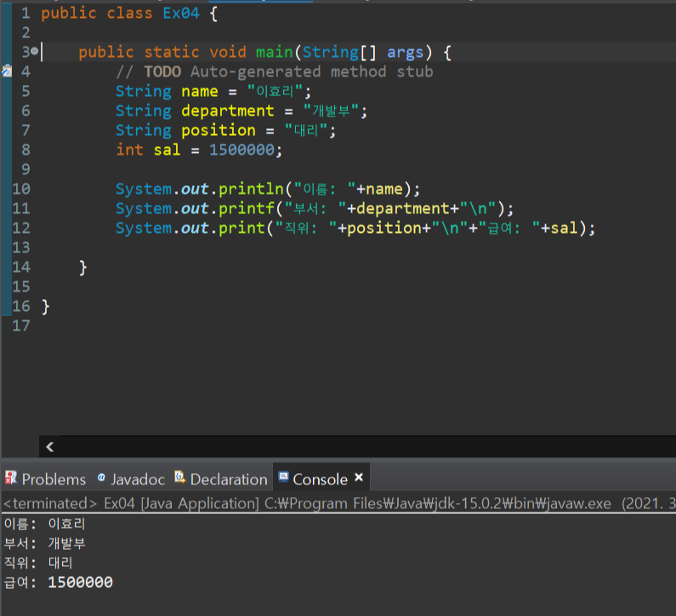
Task: Click closing brace on line 14
Action: 82,268
